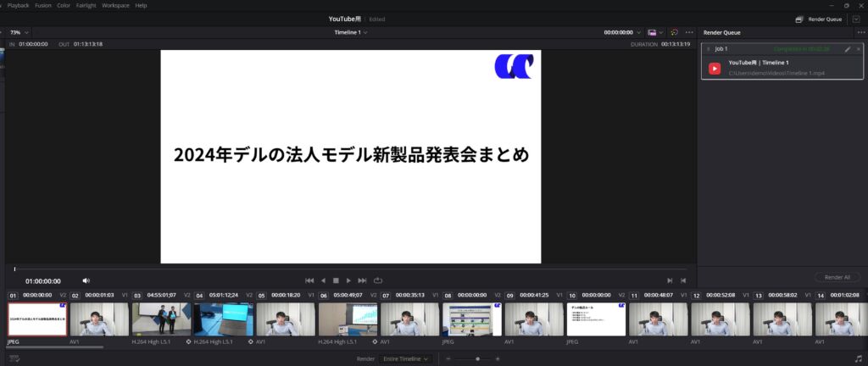Image resolution: width=868 pixels, height=366 pixels.
Task: Jump to the first frame button
Action: [309, 280]
